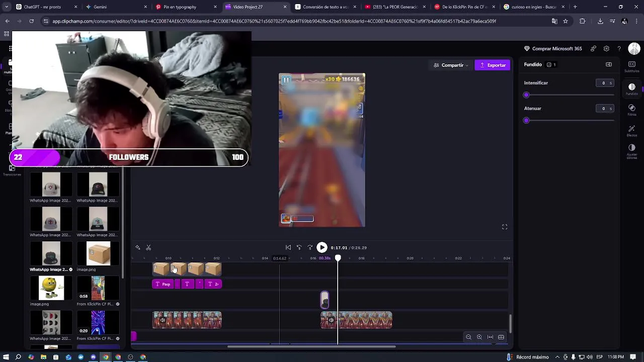Show hidden system tray icons

pyautogui.click(x=557, y=357)
